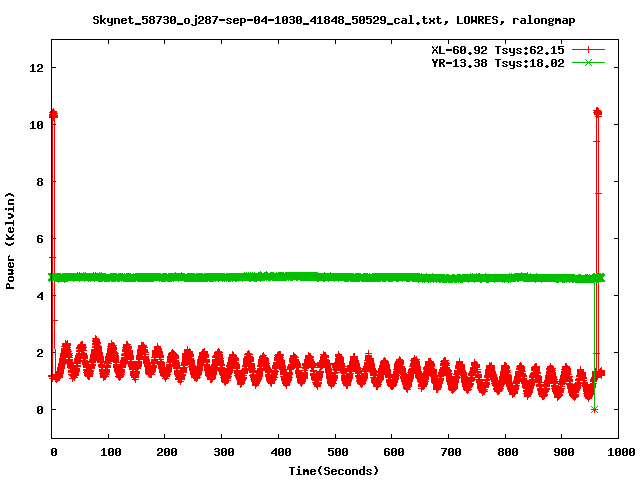Select legend entry YR-13.38 Tsys:18.02
The width and height of the screenshot is (640, 480).
click(498, 63)
